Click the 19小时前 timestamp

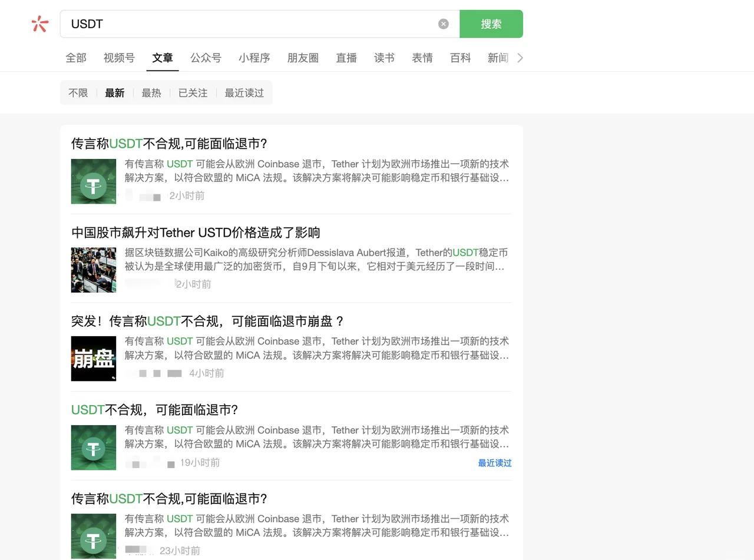tap(200, 463)
